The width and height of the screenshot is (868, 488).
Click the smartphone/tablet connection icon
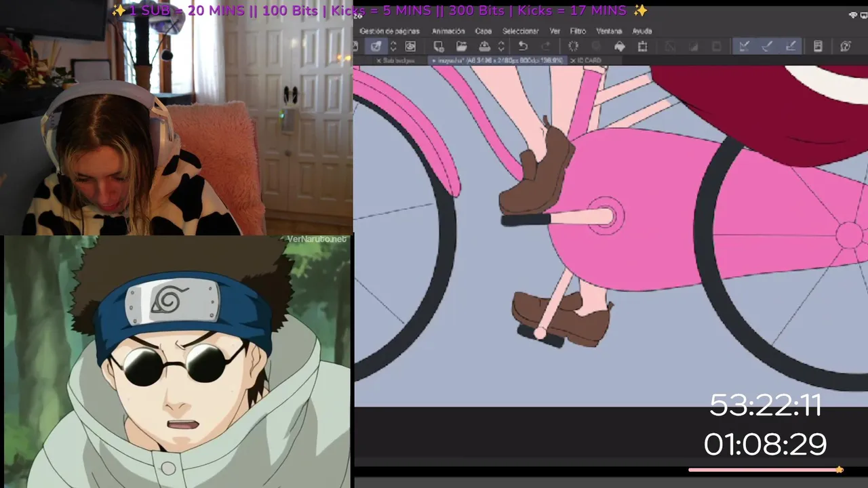tap(818, 46)
